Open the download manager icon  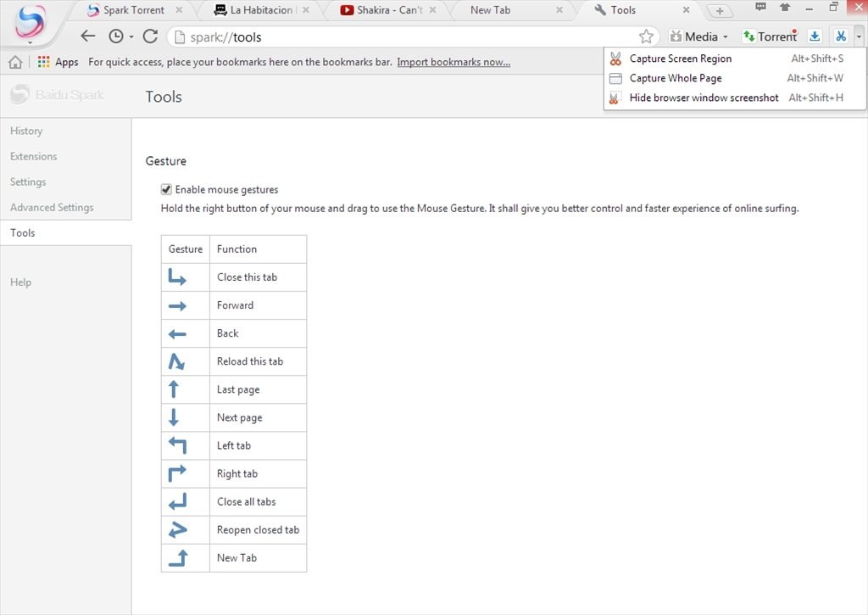pos(815,36)
